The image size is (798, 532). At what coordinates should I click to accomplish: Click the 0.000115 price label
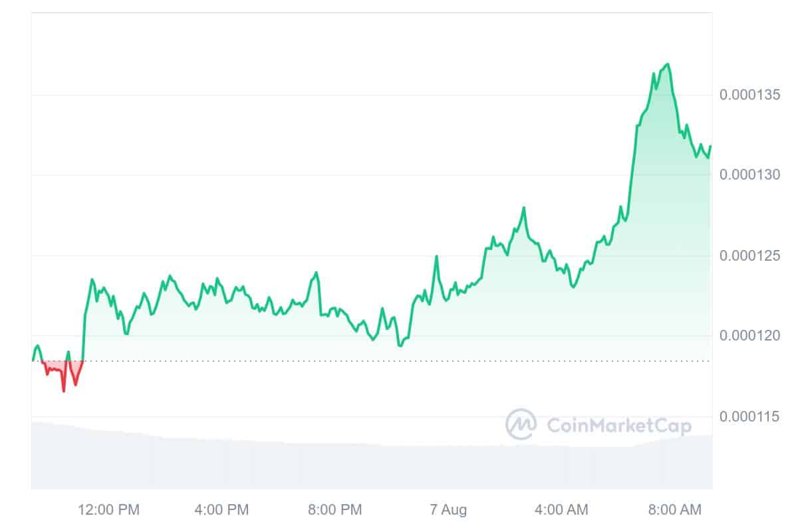(x=751, y=417)
